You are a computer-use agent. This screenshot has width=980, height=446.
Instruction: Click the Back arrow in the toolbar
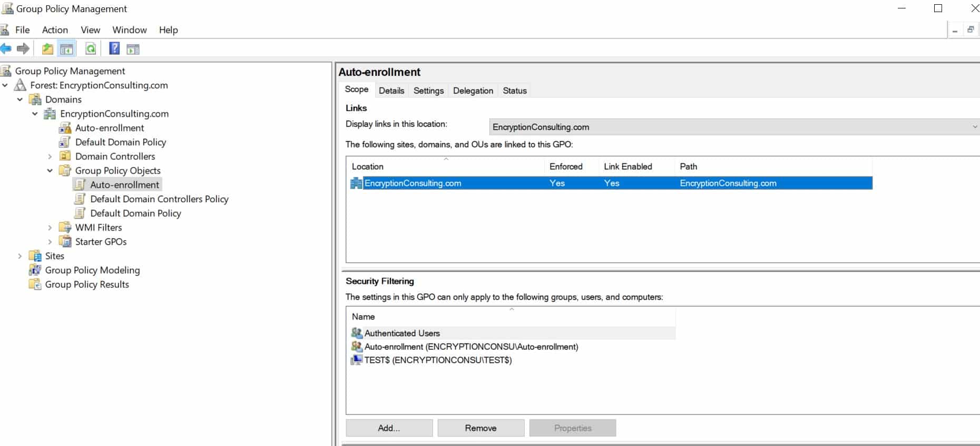pyautogui.click(x=6, y=49)
